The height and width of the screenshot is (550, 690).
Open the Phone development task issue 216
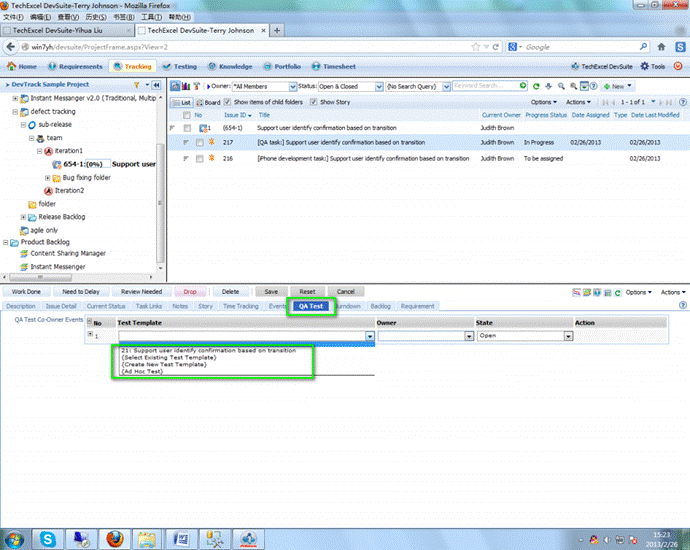pyautogui.click(x=363, y=158)
